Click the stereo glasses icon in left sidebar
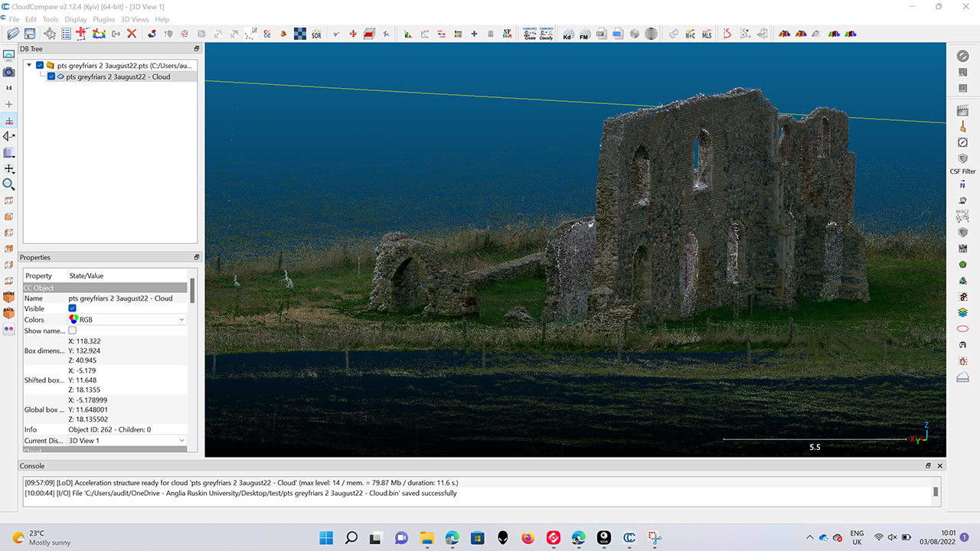This screenshot has height=551, width=980. [8, 328]
